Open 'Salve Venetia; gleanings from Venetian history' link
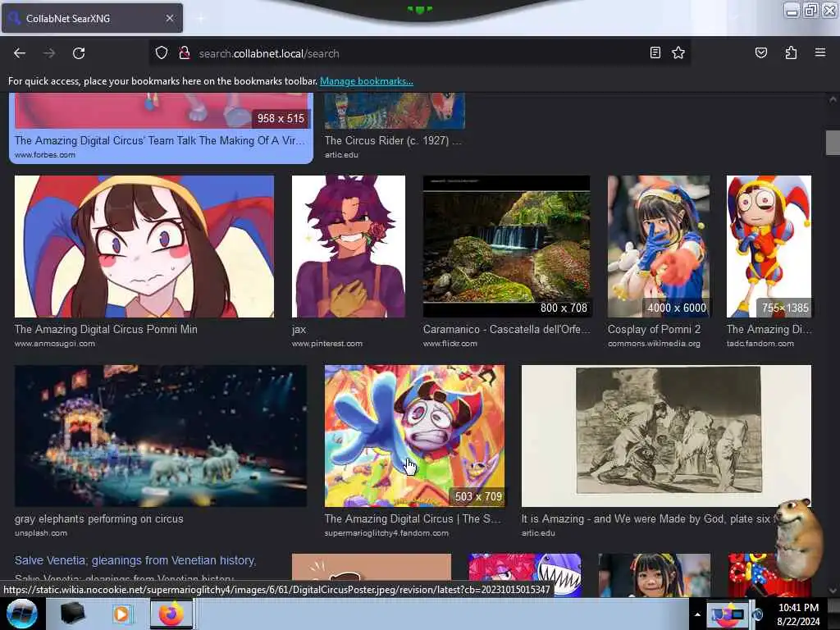The width and height of the screenshot is (840, 630). (x=135, y=560)
